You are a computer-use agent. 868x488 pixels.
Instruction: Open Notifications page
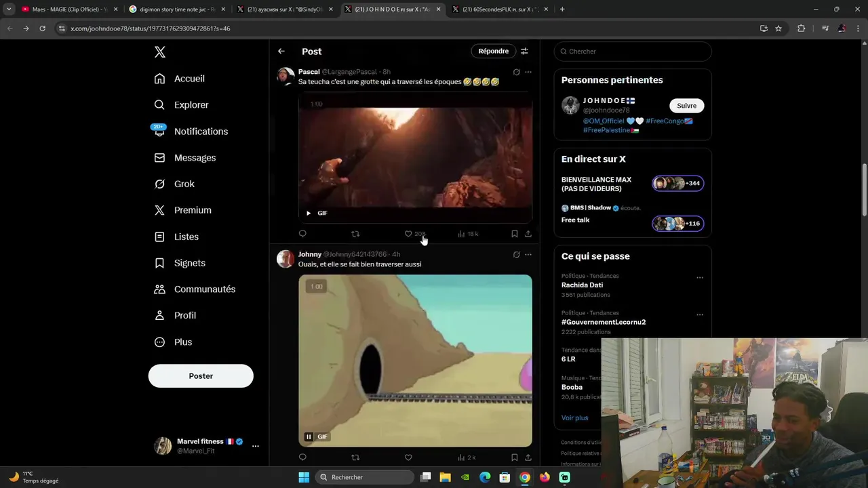(x=191, y=131)
